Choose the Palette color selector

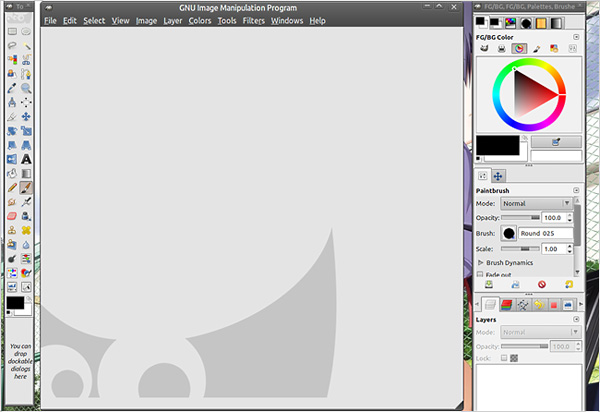click(x=554, y=49)
